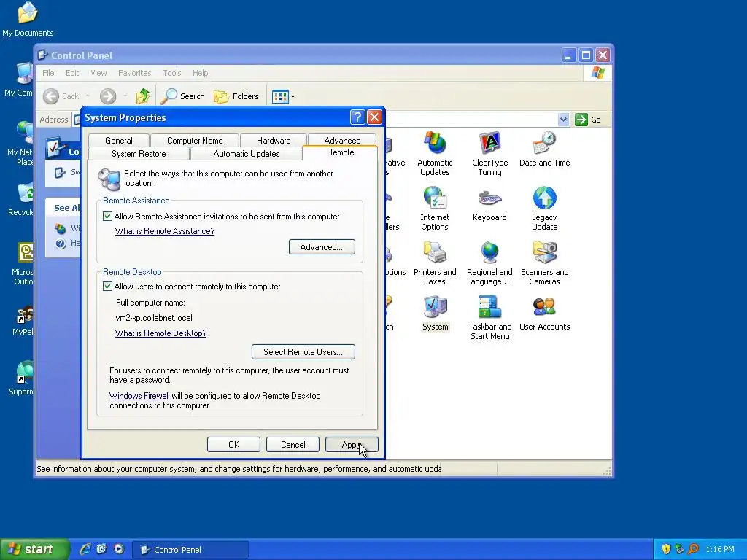Viewport: 747px width, 560px height.
Task: Click the magnifier tray icon
Action: (x=693, y=549)
